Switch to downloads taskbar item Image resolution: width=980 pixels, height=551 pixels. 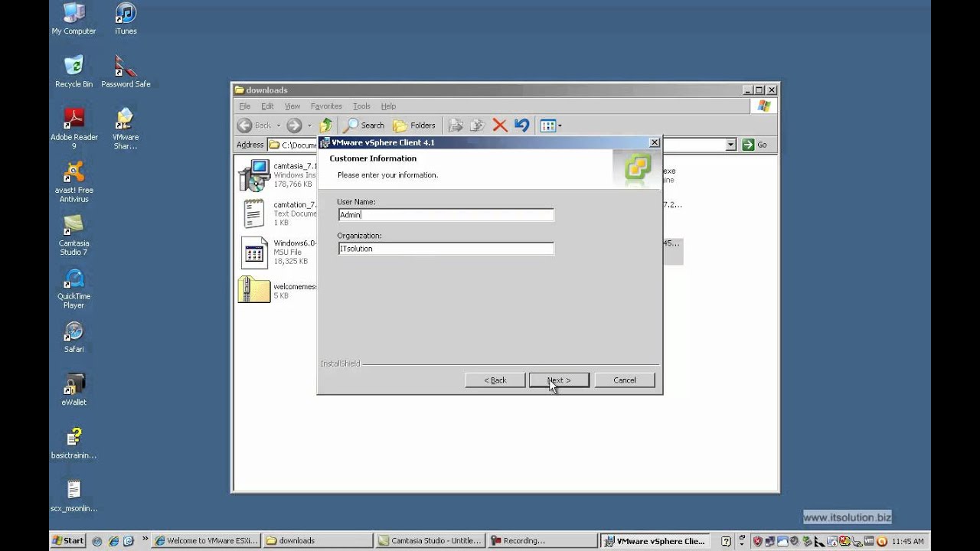[318, 540]
